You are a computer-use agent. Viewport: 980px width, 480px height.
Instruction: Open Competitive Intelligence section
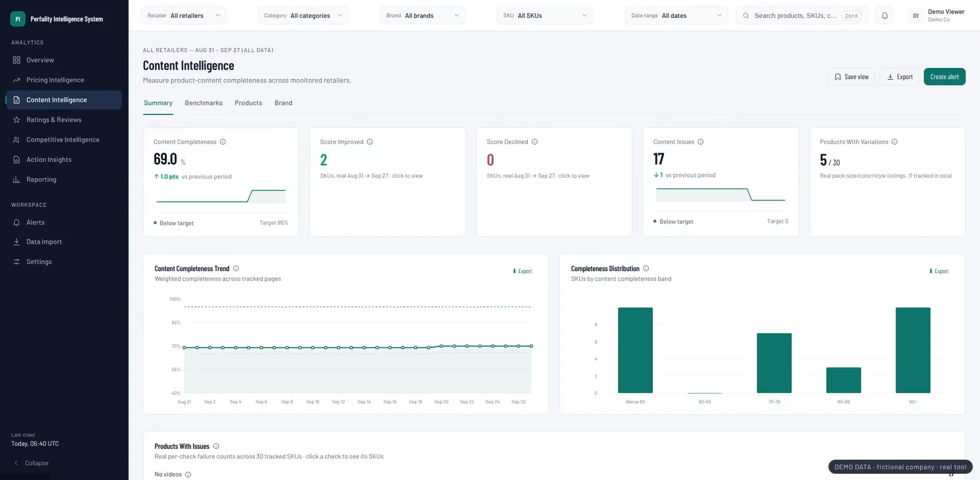pos(64,140)
